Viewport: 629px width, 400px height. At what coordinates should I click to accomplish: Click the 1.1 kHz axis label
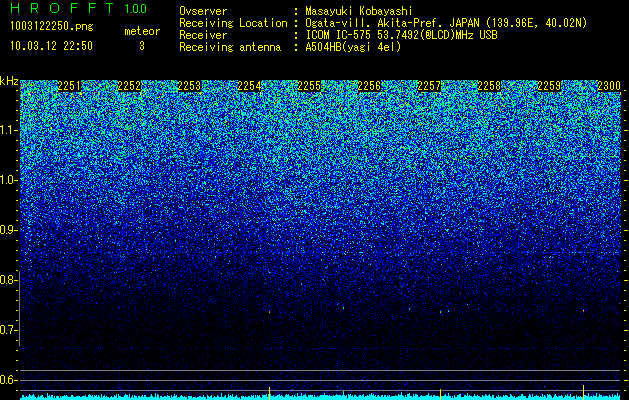pos(8,130)
